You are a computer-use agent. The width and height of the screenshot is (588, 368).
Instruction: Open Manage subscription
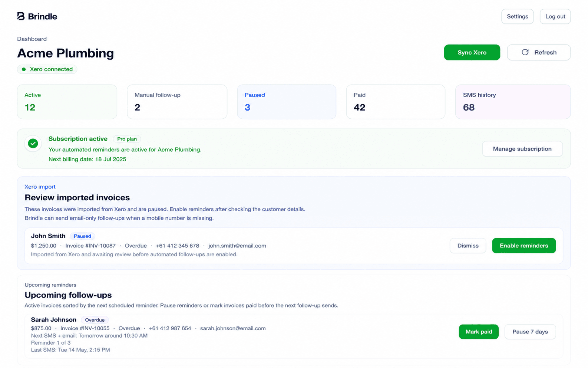tap(522, 149)
